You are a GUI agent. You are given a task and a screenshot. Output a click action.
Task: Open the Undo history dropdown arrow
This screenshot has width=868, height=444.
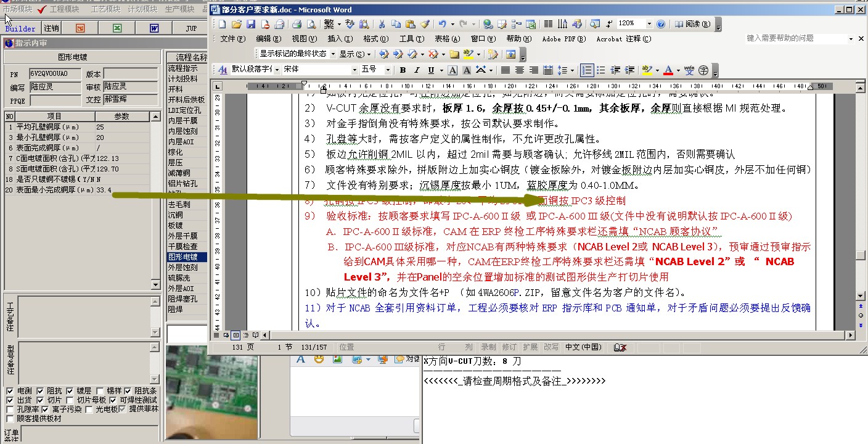click(452, 24)
